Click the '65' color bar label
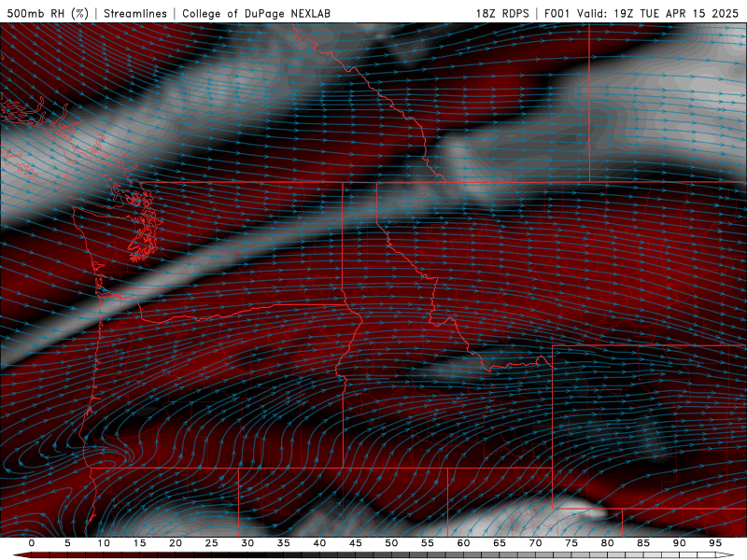Viewport: 747px width, 560px height. pos(500,543)
